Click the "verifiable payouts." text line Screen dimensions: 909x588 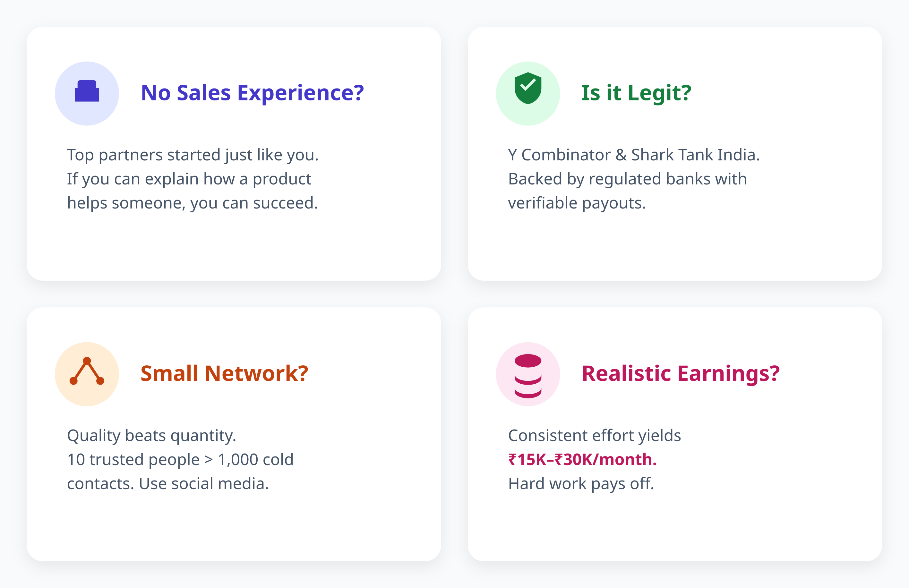[577, 203]
